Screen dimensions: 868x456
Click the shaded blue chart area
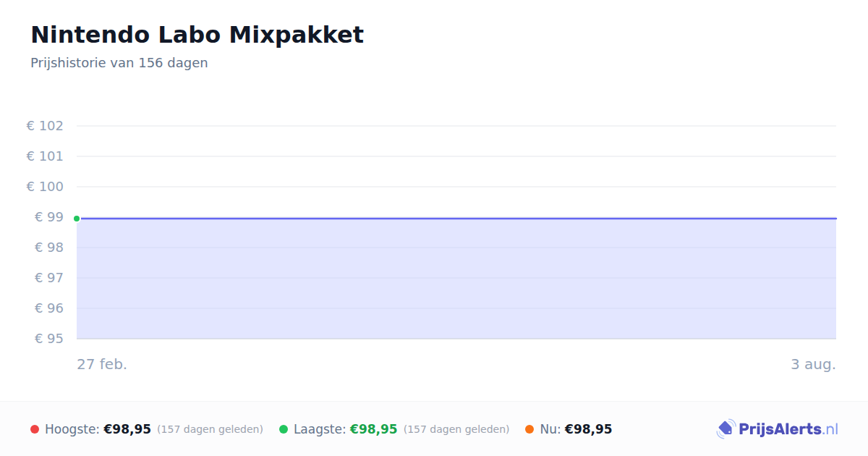456,279
